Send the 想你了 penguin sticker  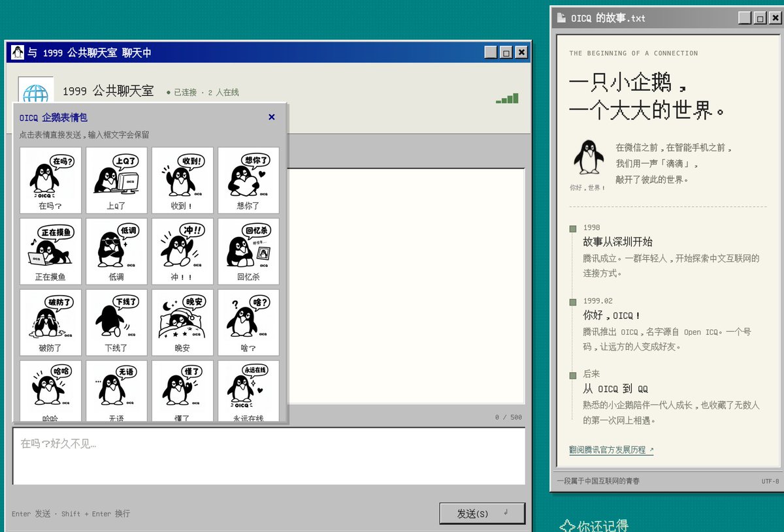point(248,180)
